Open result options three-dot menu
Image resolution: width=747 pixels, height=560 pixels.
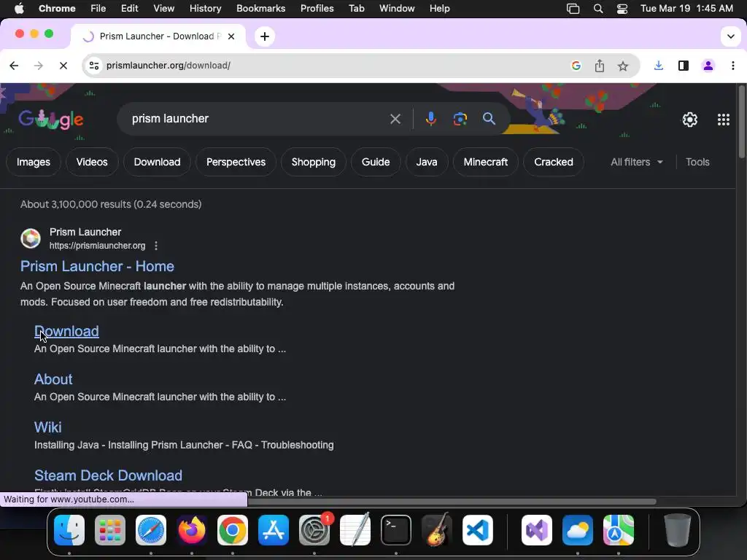click(x=156, y=246)
